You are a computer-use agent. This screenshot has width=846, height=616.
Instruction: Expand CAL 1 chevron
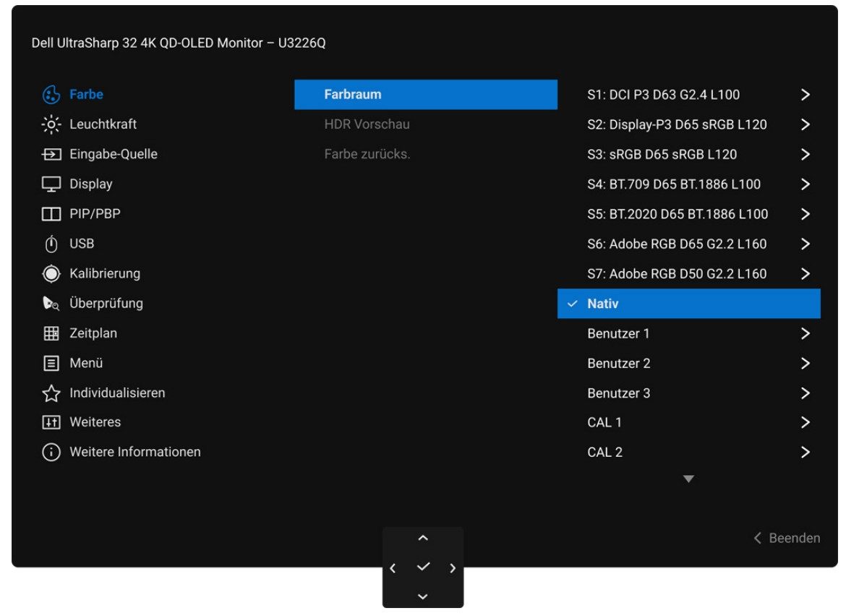[x=805, y=422]
